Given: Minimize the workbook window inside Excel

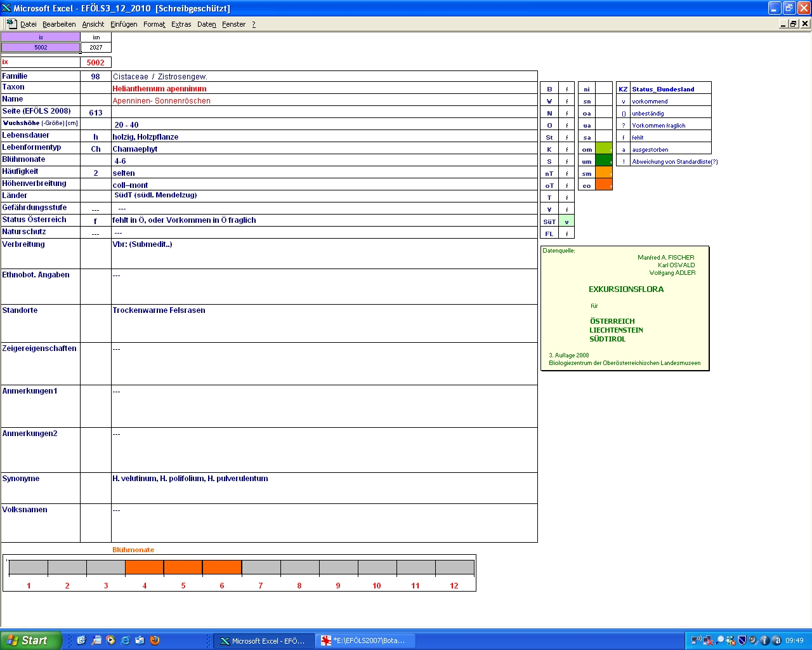Looking at the screenshot, I should click(783, 23).
